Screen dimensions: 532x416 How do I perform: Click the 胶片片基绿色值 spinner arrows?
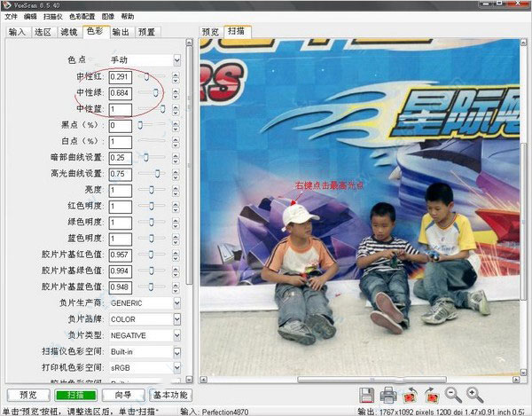coord(176,271)
